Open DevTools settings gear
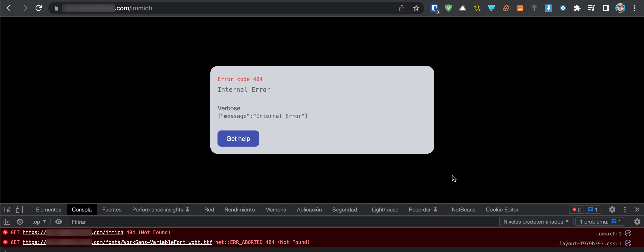Screen dimensions: 644x252 612,209
